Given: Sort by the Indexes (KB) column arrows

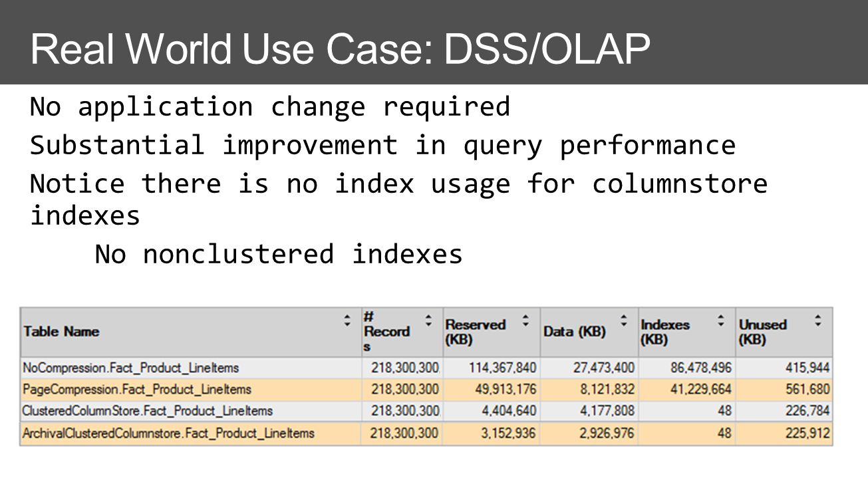Looking at the screenshot, I should tap(721, 320).
